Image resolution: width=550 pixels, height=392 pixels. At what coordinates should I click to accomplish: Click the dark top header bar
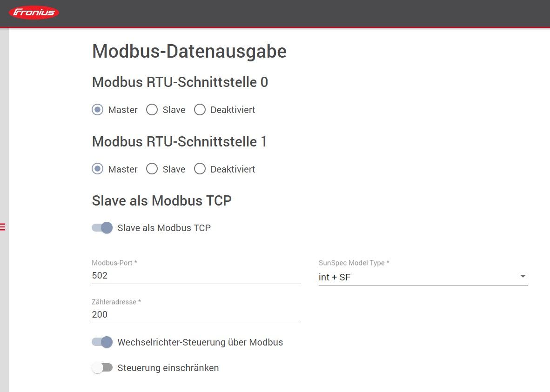click(302, 13)
